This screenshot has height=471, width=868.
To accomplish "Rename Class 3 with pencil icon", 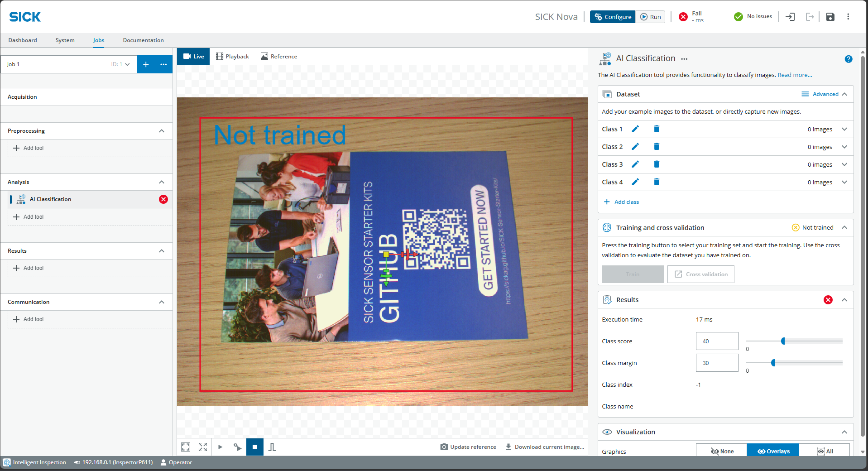I will (635, 164).
